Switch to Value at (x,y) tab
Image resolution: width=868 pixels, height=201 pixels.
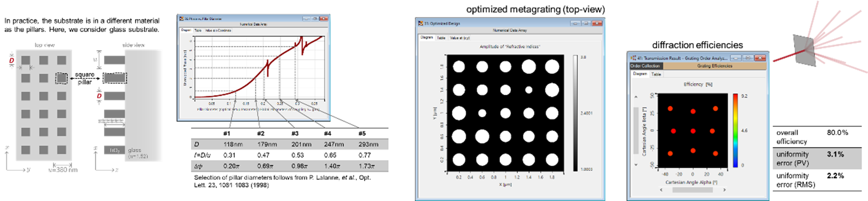(x=460, y=38)
